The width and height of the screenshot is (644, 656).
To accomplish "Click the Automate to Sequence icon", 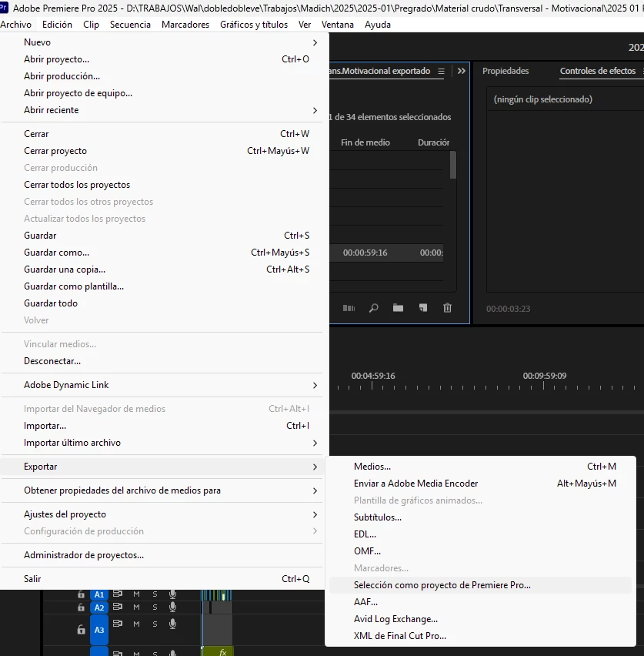I will [349, 308].
